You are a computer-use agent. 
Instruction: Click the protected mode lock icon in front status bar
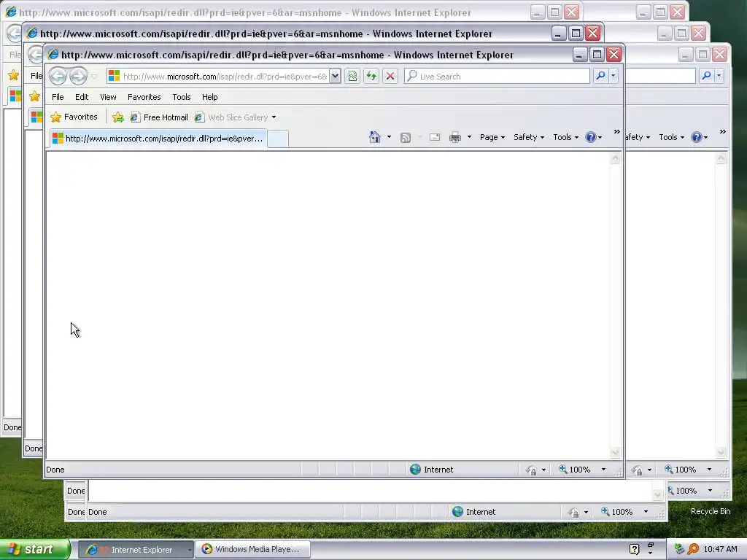[x=531, y=470]
